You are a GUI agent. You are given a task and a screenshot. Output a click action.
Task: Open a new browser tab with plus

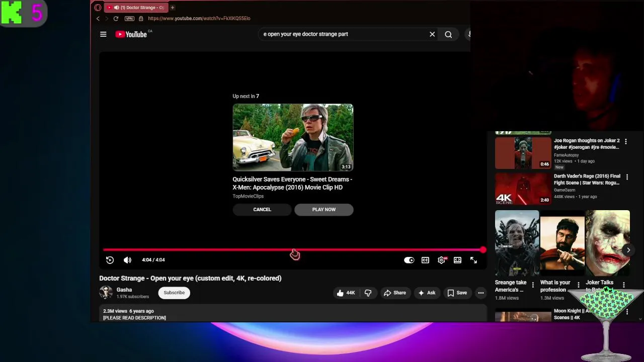(x=172, y=8)
